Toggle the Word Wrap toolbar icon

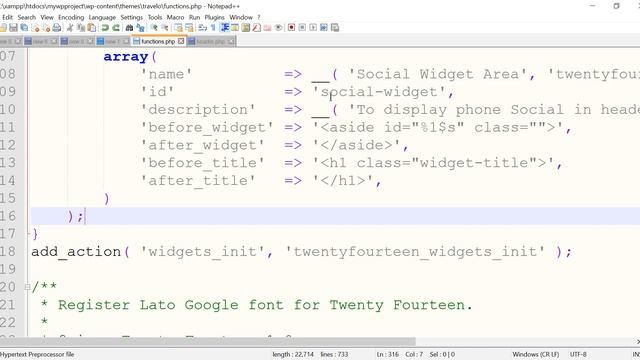(x=203, y=28)
